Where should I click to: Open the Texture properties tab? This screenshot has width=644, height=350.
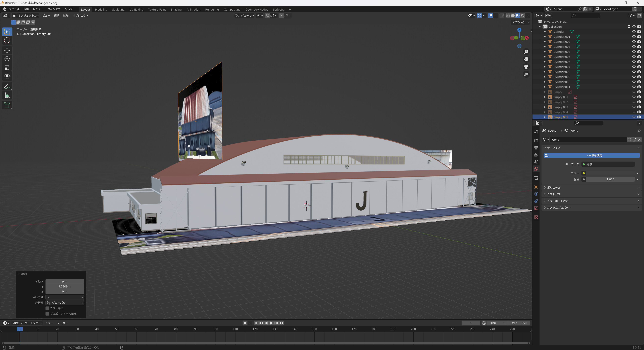tap(536, 217)
